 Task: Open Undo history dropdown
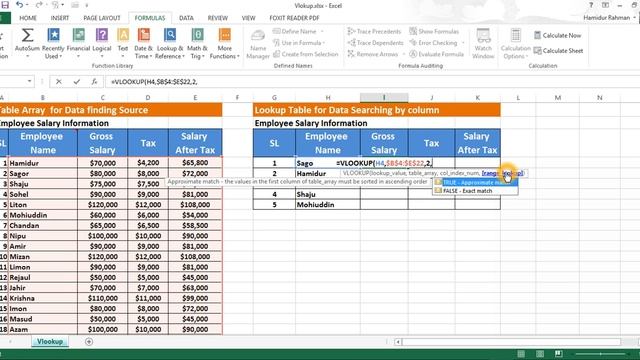(27, 5)
